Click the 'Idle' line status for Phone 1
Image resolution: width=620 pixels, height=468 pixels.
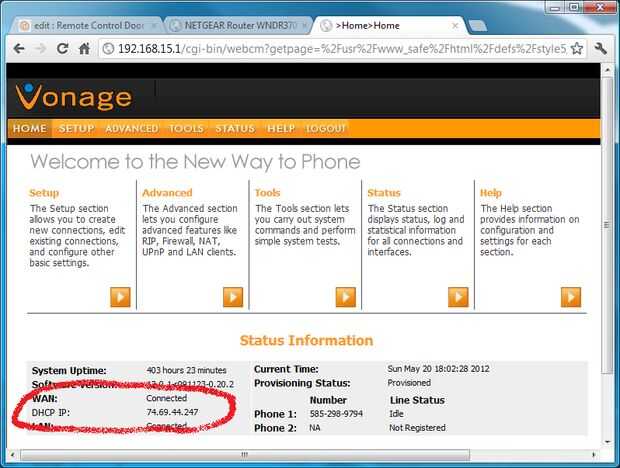point(396,414)
